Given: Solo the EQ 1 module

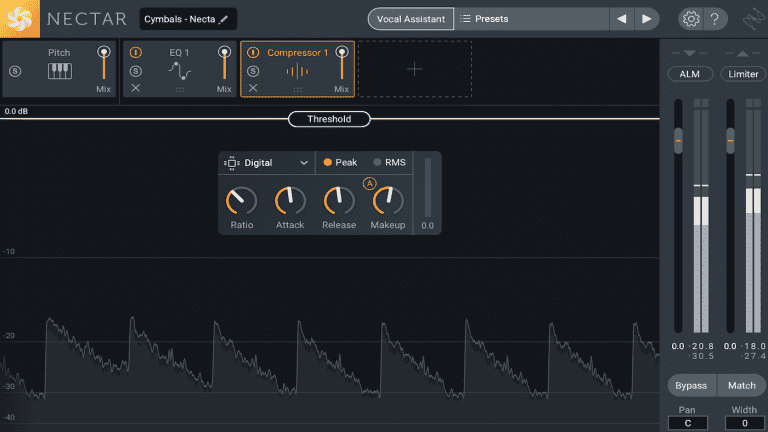Looking at the screenshot, I should pyautogui.click(x=136, y=72).
